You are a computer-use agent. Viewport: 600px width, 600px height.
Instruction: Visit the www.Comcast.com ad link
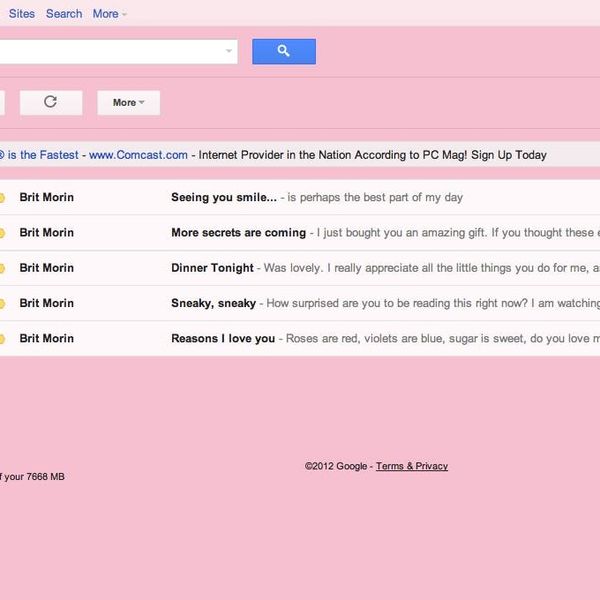click(138, 155)
